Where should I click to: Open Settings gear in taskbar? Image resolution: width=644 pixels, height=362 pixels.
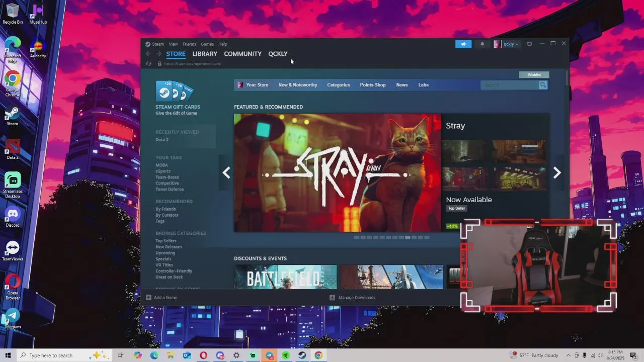tap(236, 355)
